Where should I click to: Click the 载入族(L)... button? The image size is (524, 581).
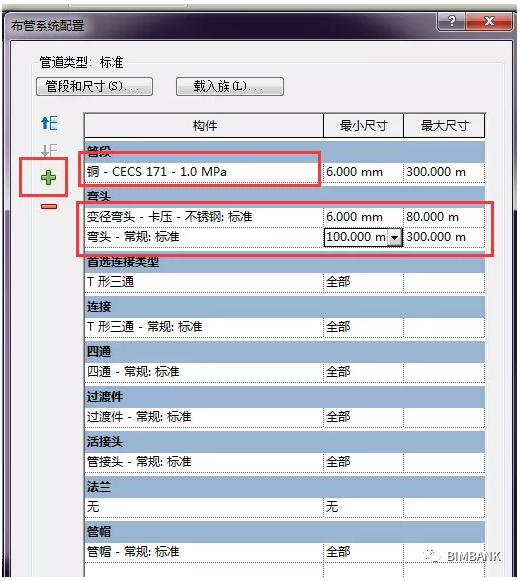tap(230, 86)
